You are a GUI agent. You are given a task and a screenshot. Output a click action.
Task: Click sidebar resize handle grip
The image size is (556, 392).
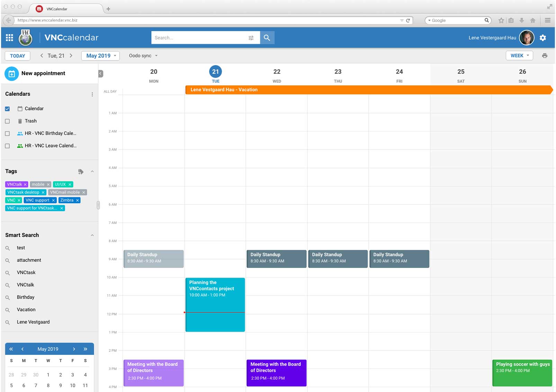98,205
